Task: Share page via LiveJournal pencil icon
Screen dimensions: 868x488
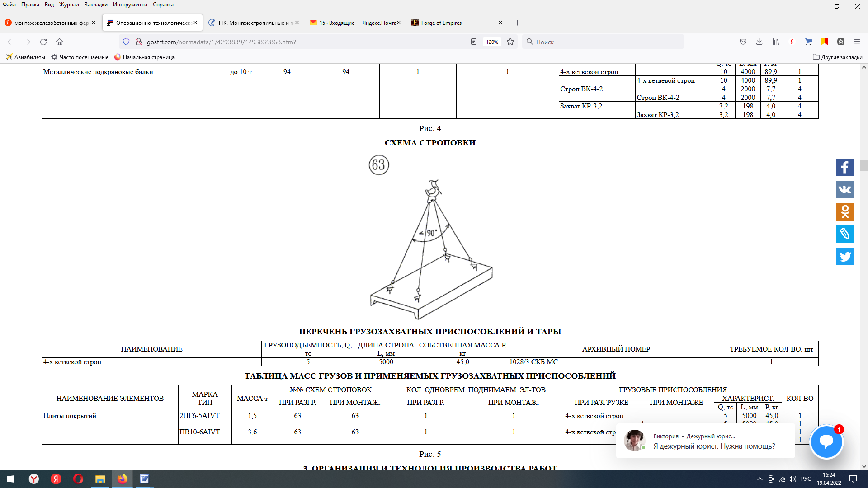Action: pyautogui.click(x=845, y=234)
